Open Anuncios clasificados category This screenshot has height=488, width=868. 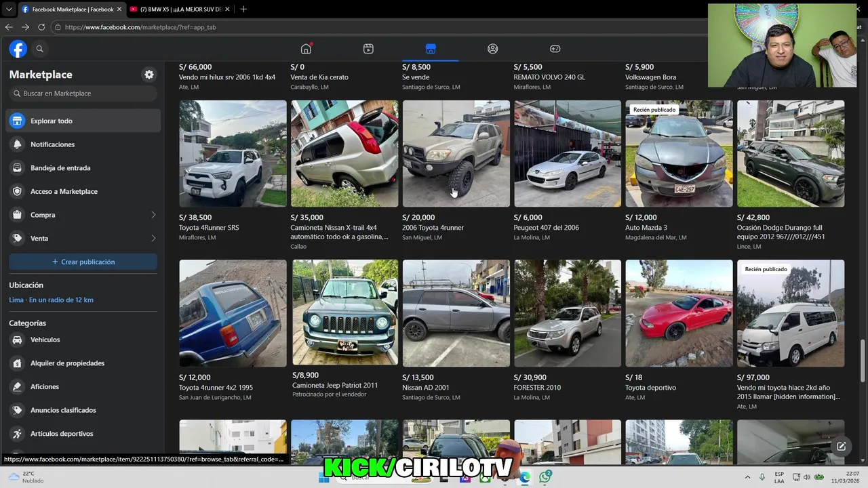tap(84, 410)
